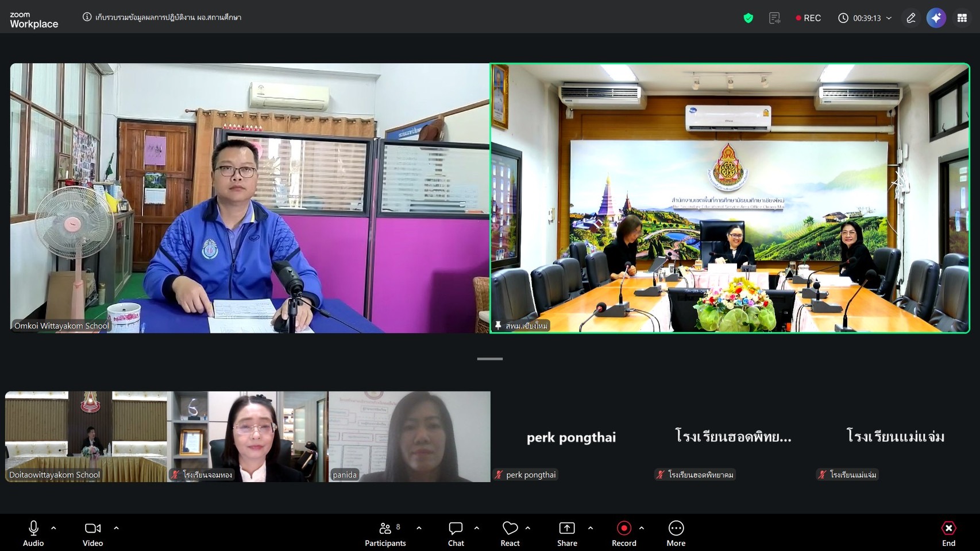This screenshot has width=980, height=551.
Task: Expand video options arrow next to Video
Action: (x=116, y=528)
